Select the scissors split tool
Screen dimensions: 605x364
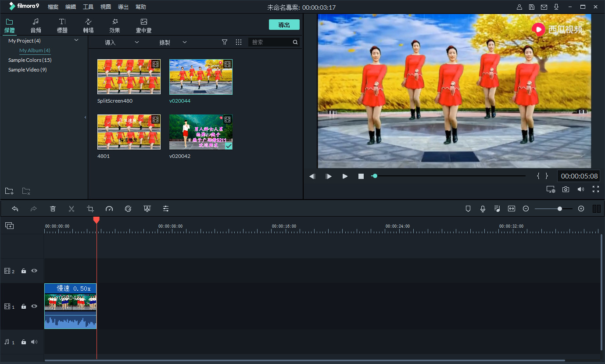pos(71,208)
